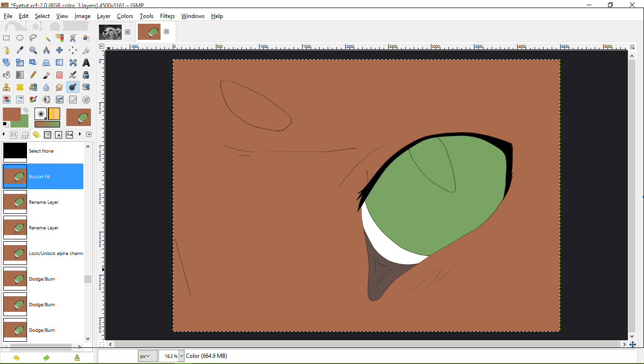Select the Pencil tool
This screenshot has height=364, width=644.
pos(33,75)
